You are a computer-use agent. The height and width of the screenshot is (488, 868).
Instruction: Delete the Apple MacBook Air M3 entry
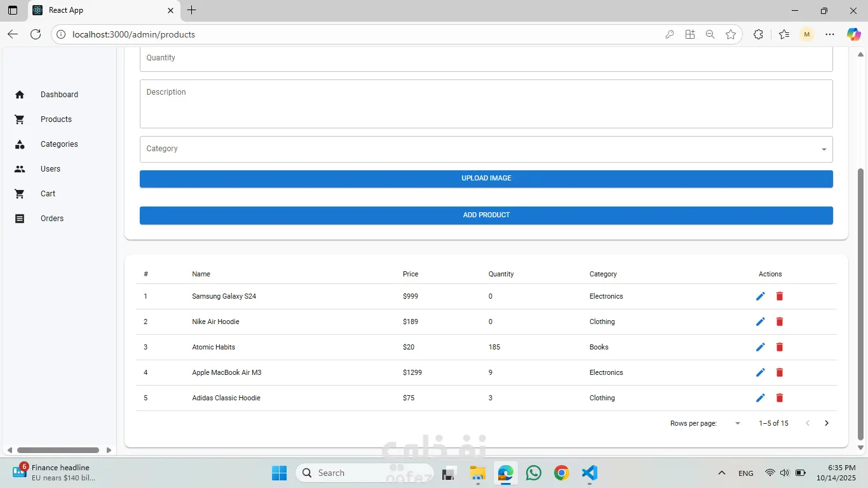780,372
